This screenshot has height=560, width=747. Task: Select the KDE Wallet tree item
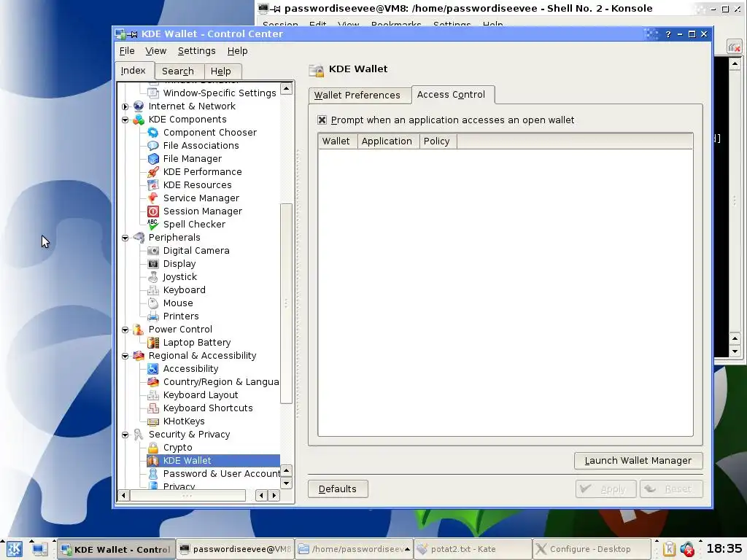point(214,461)
